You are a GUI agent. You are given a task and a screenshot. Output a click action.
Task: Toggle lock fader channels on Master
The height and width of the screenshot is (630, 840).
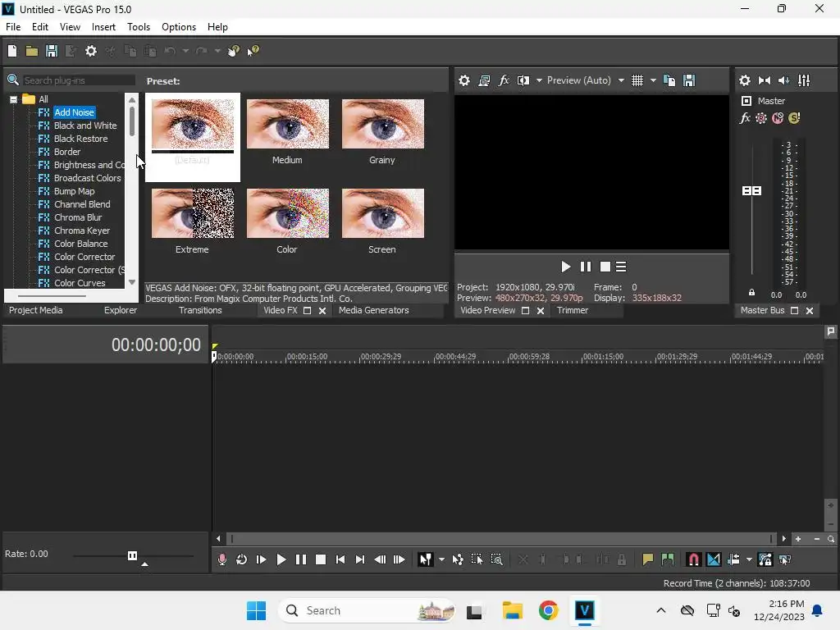pos(751,293)
